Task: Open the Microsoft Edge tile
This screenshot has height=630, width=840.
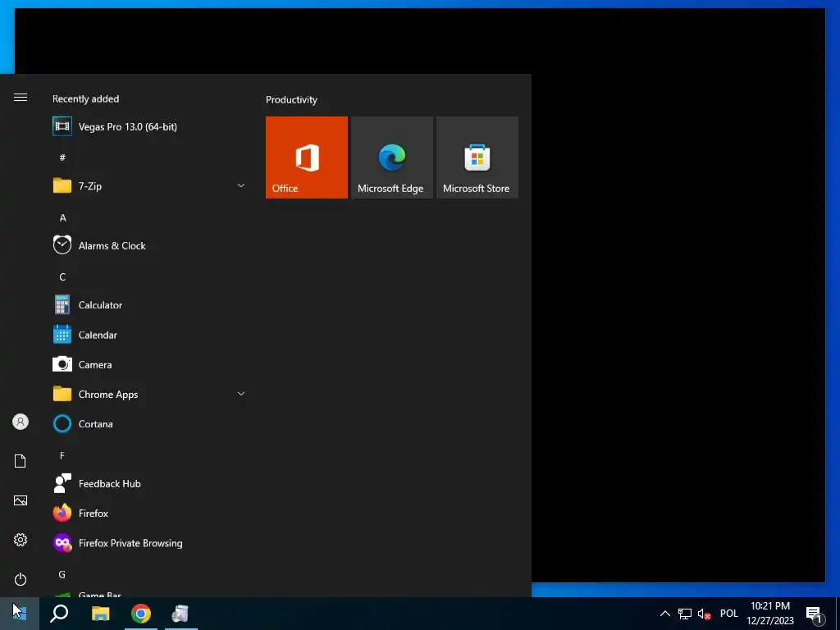Action: [392, 157]
